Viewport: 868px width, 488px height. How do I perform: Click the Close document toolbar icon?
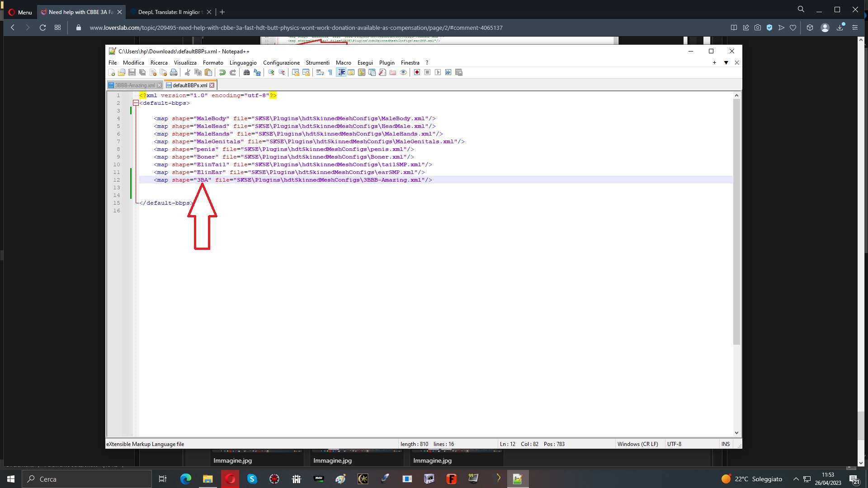tap(153, 72)
